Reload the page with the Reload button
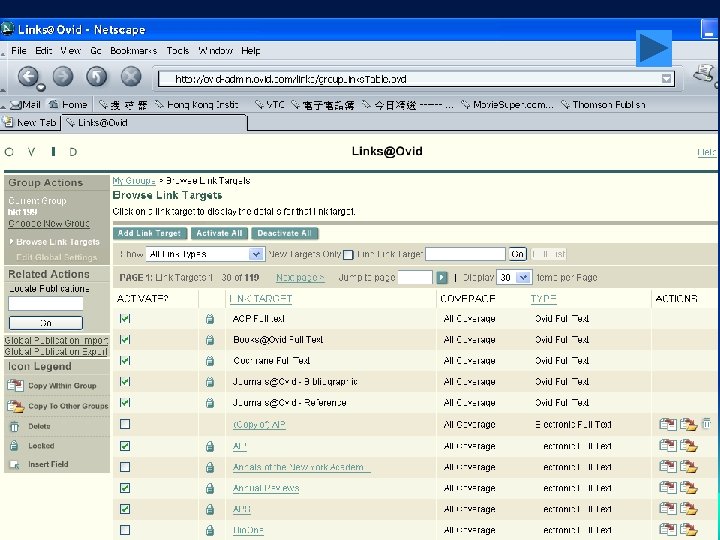Screen dimensions: 720x540 (x=97, y=76)
